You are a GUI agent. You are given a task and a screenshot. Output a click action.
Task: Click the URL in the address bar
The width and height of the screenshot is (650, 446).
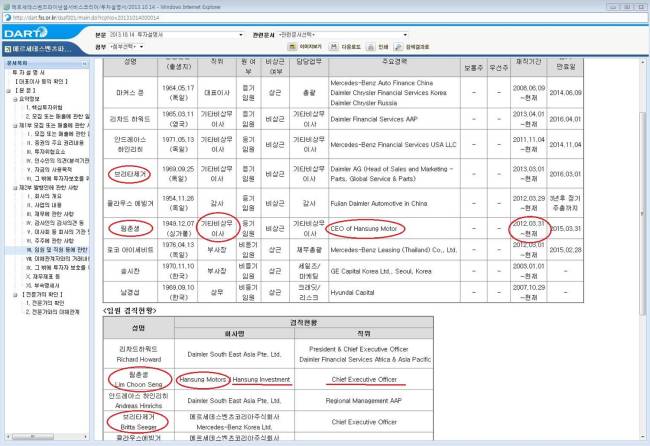[x=86, y=17]
